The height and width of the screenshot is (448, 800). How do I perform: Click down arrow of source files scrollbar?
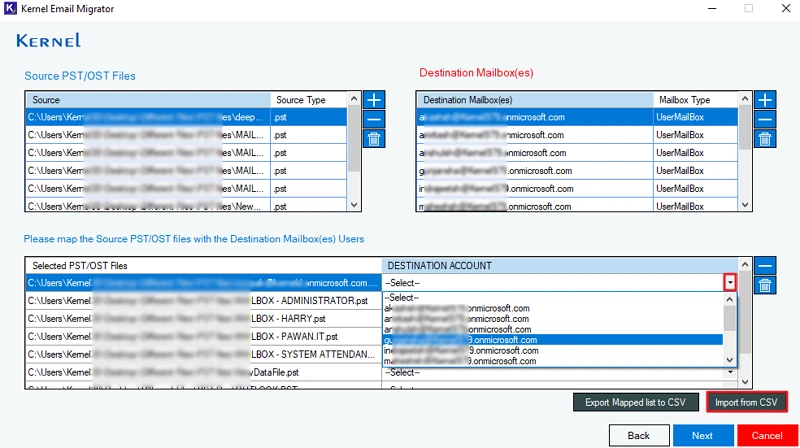tap(354, 205)
